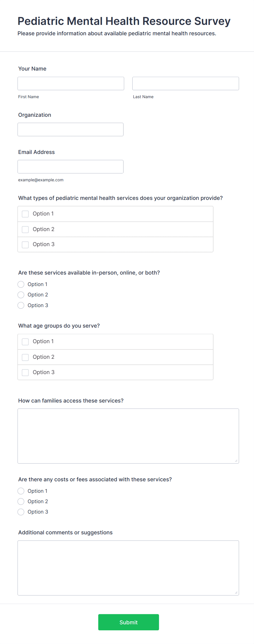Select Option 1 for costs or fees
The width and height of the screenshot is (254, 644).
pyautogui.click(x=21, y=491)
